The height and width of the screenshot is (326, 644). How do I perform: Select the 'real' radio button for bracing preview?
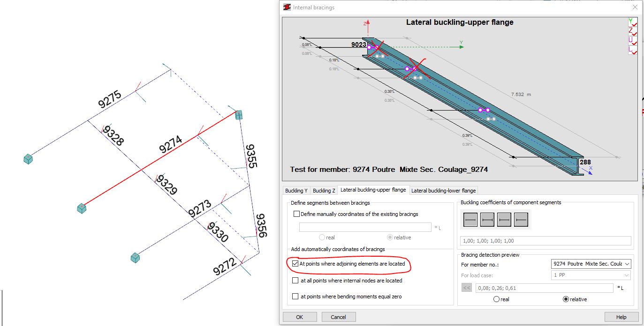[x=497, y=299]
